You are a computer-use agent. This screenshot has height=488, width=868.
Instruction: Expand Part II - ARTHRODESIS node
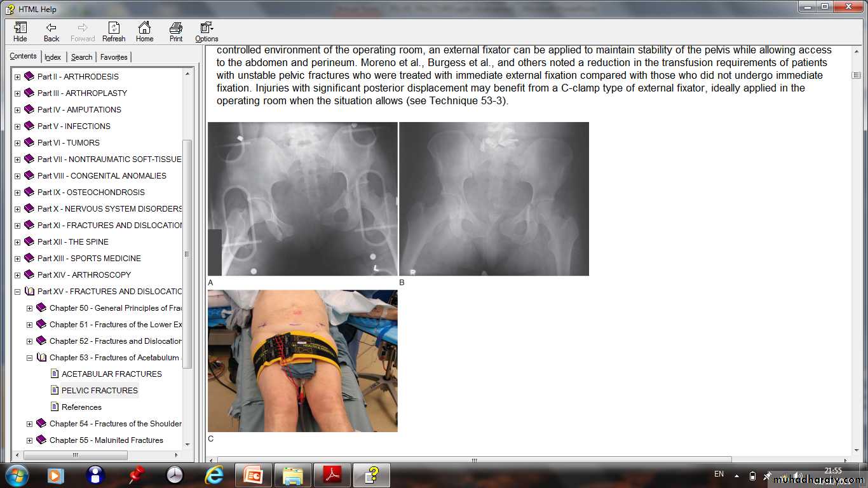pos(18,77)
